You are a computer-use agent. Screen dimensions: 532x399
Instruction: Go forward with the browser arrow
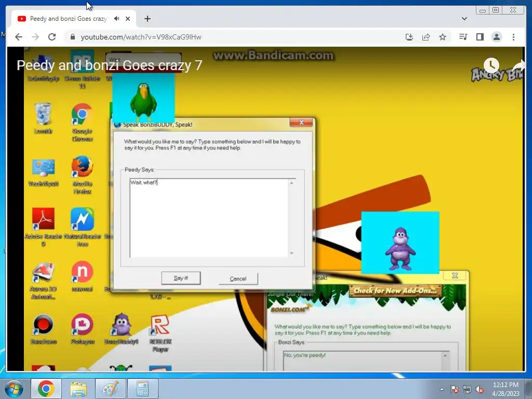[x=35, y=37]
